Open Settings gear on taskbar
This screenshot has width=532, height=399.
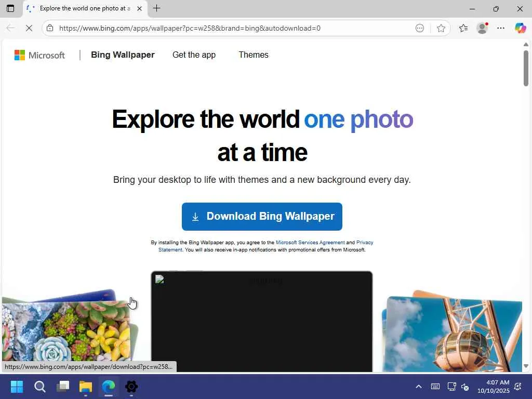pos(131,387)
